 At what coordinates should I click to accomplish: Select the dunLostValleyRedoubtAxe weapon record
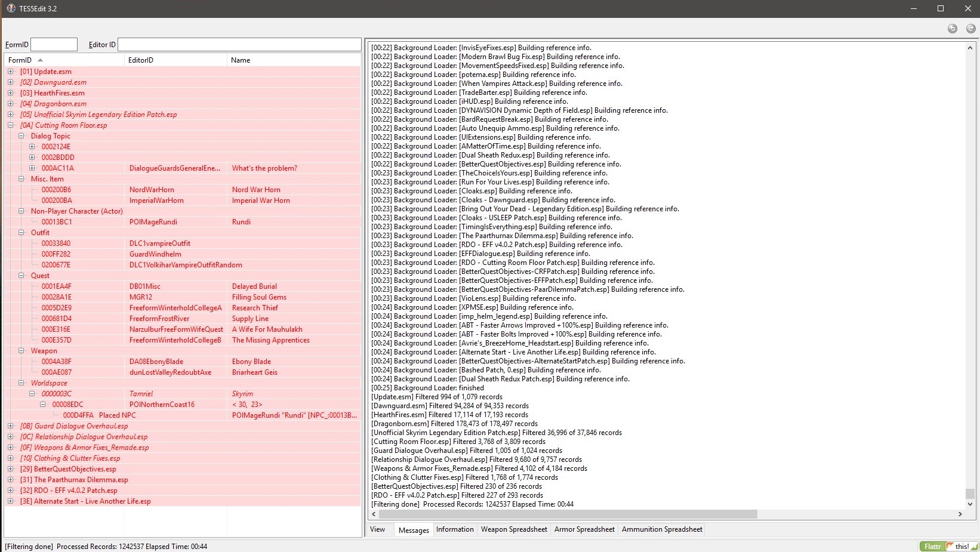click(x=182, y=372)
